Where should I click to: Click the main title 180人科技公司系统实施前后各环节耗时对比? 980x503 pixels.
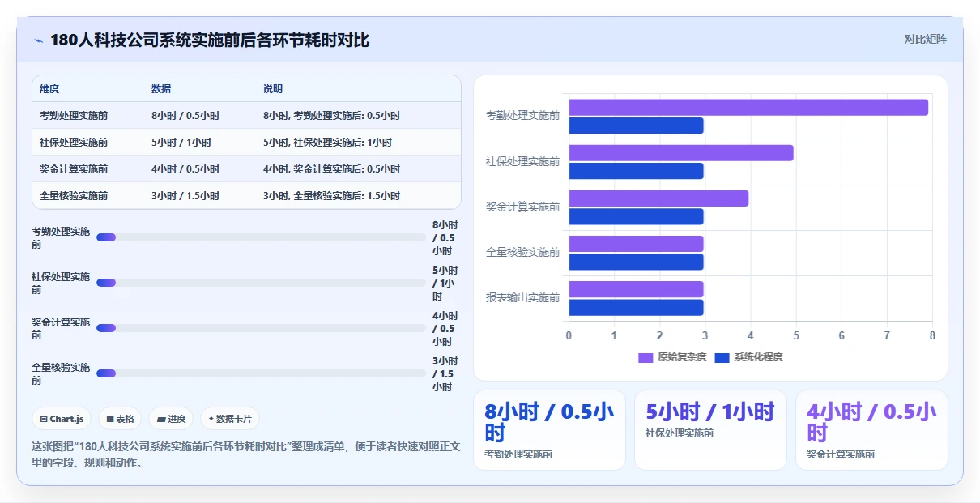click(x=210, y=40)
